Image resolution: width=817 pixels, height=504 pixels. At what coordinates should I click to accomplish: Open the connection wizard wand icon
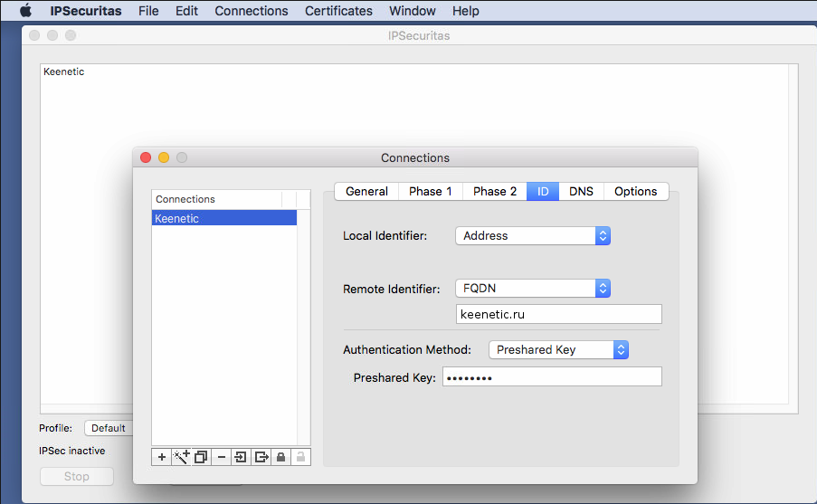click(181, 457)
